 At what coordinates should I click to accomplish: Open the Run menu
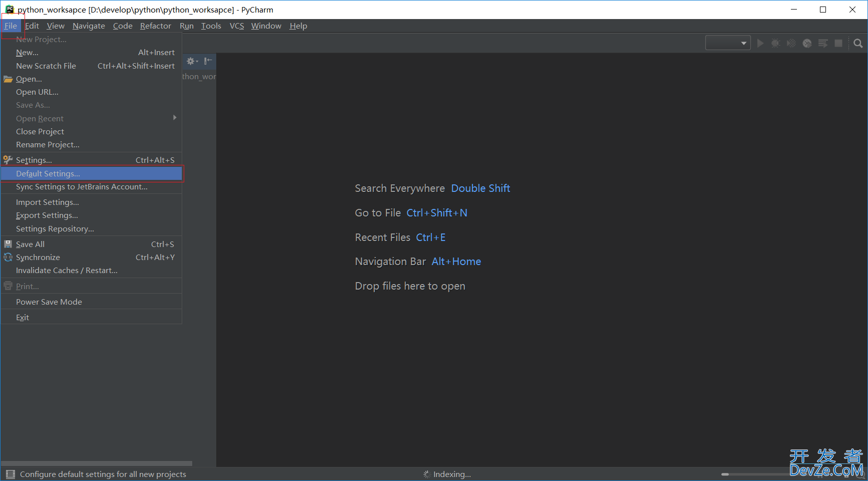point(187,26)
